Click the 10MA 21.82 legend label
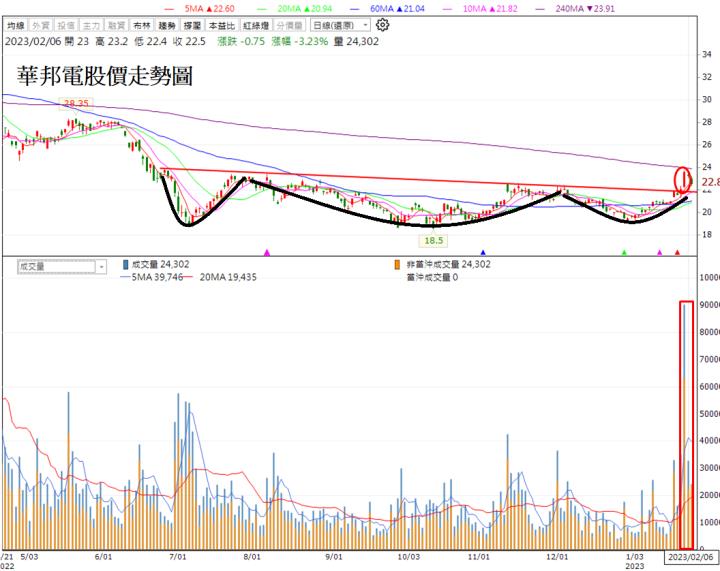Screen dimensions: 720x571 click(x=490, y=8)
